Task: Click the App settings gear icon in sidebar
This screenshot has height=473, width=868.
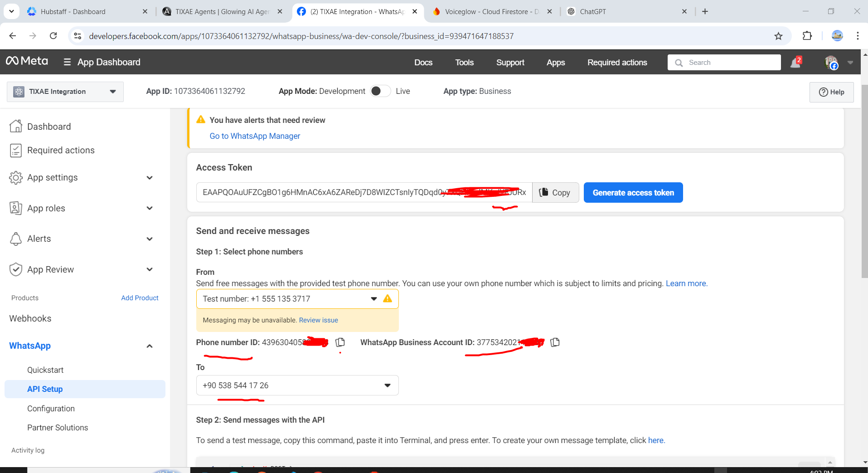Action: coord(16,177)
